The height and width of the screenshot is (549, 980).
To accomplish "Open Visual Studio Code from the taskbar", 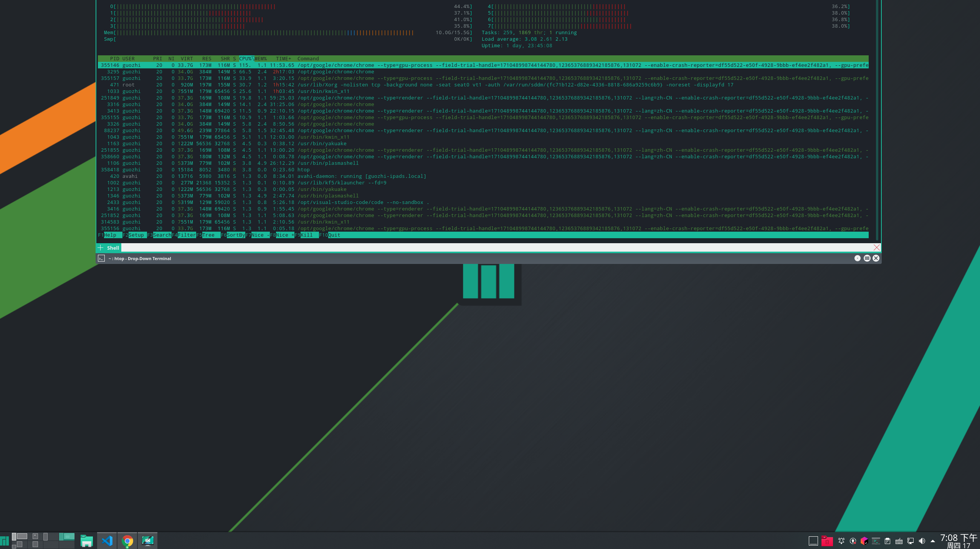I will tap(107, 541).
